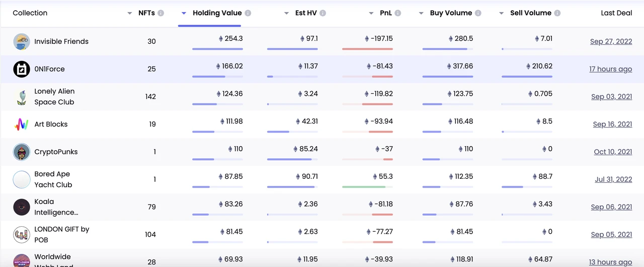
Task: Click the info icon next to Holding Value
Action: [x=248, y=13]
